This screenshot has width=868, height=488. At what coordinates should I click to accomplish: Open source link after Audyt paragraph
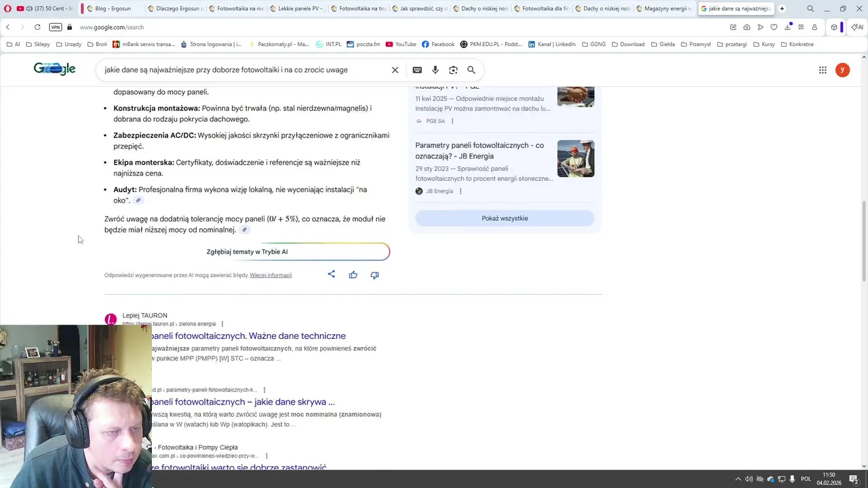(x=138, y=201)
